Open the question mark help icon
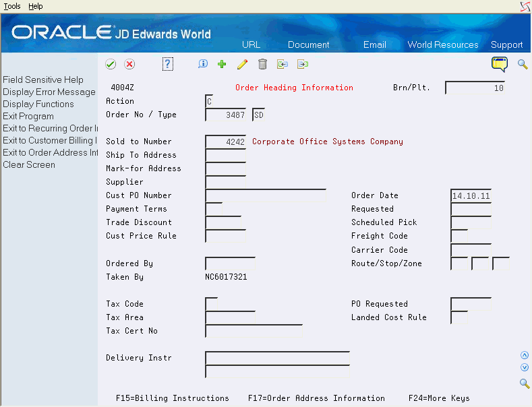 [168, 64]
